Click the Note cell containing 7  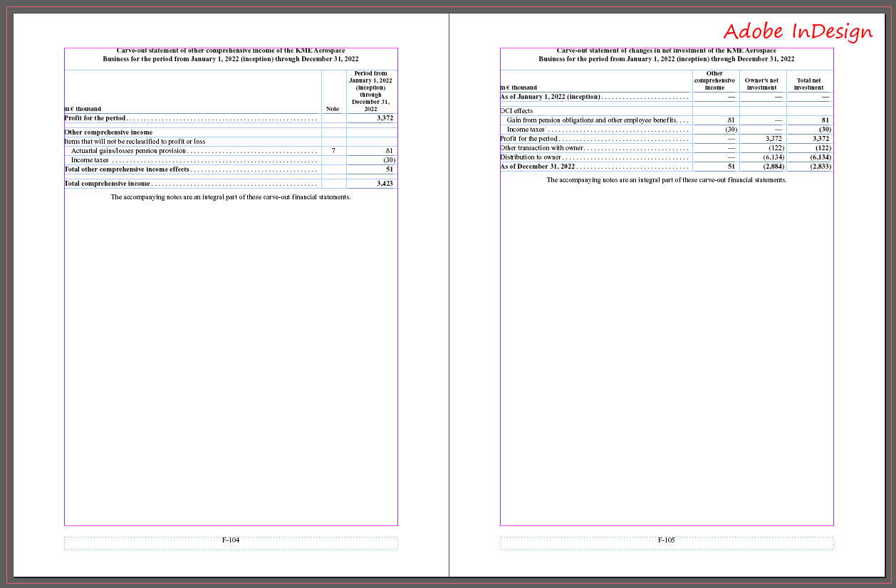333,151
